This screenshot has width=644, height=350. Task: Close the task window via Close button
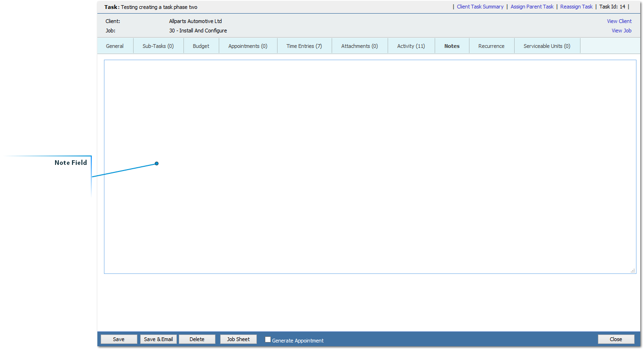(616, 339)
